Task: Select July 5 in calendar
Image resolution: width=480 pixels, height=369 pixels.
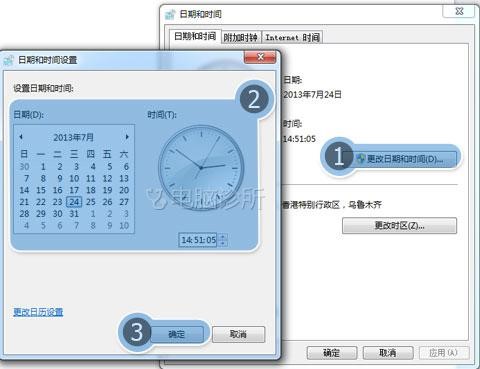Action: coord(109,167)
